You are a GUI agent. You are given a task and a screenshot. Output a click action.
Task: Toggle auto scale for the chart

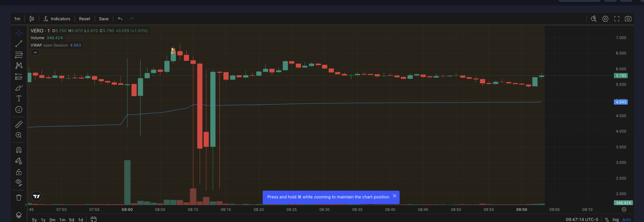pyautogui.click(x=626, y=219)
